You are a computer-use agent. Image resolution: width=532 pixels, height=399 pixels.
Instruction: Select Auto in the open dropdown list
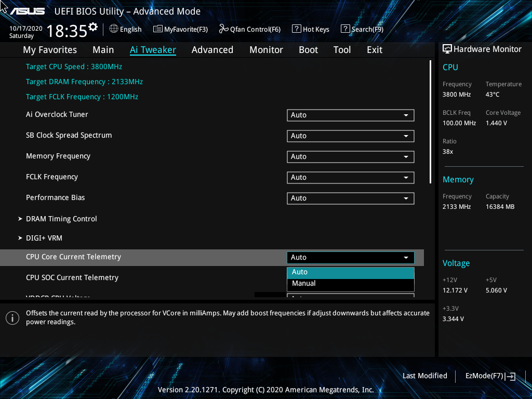[x=351, y=272]
